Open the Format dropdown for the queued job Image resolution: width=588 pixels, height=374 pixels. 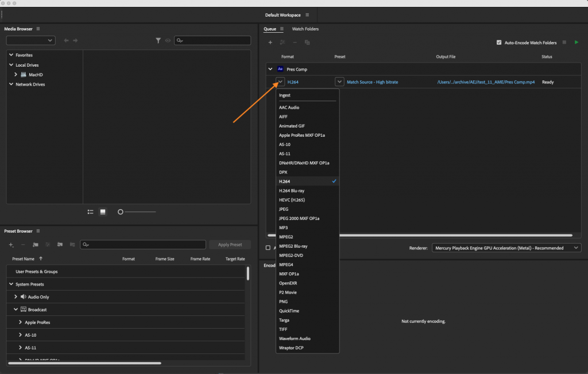[279, 82]
